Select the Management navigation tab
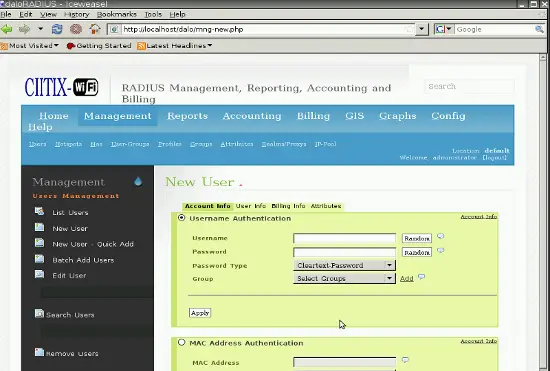550x371 pixels. [118, 116]
